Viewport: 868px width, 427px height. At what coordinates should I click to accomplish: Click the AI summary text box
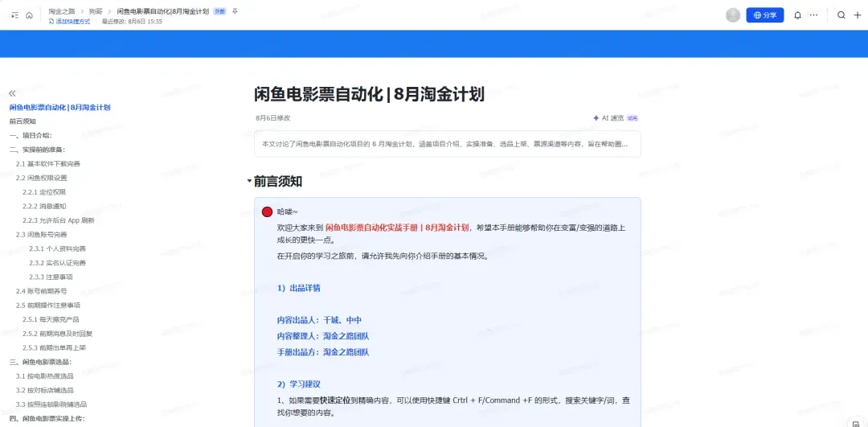click(448, 144)
